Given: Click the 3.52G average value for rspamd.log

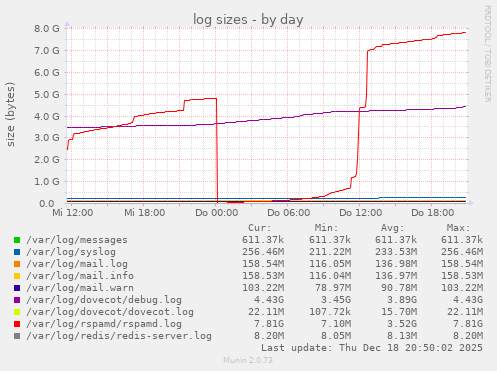Looking at the screenshot, I should click(401, 324).
